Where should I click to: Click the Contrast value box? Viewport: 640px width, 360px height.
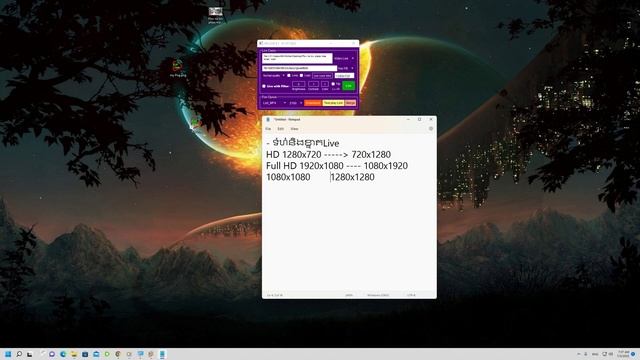point(313,84)
